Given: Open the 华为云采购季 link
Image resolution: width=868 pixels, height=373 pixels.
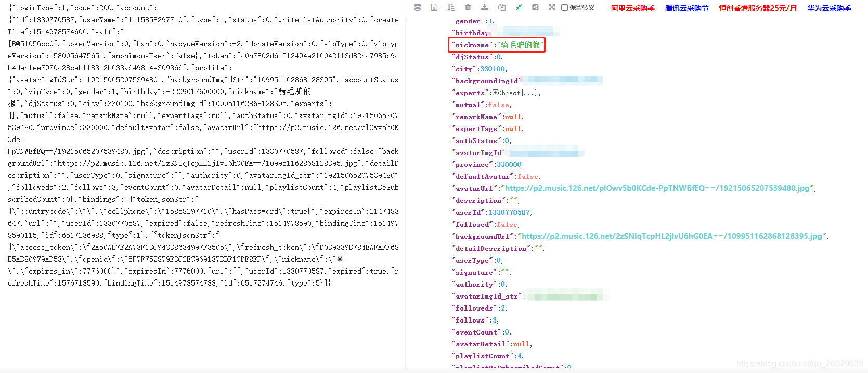Looking at the screenshot, I should click(x=829, y=8).
